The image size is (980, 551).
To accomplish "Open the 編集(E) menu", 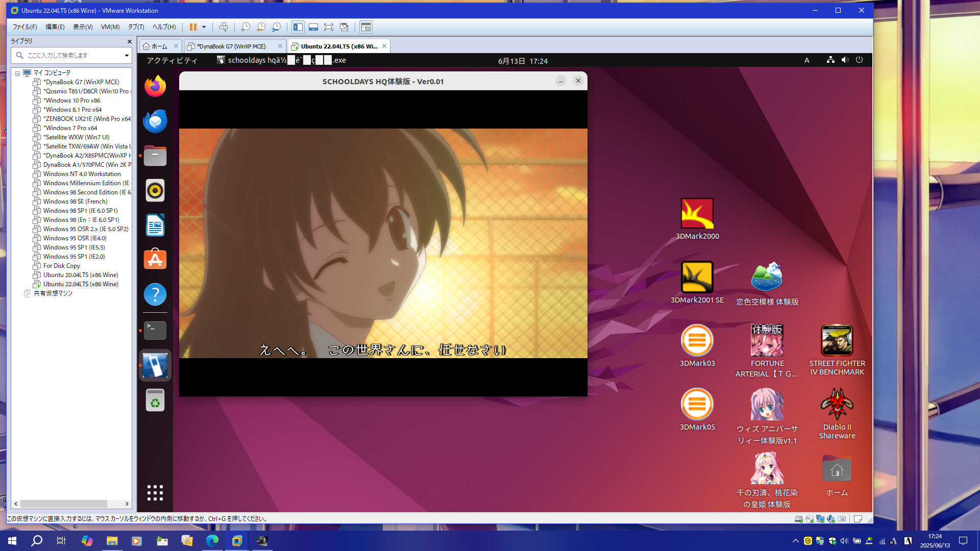I will [55, 27].
